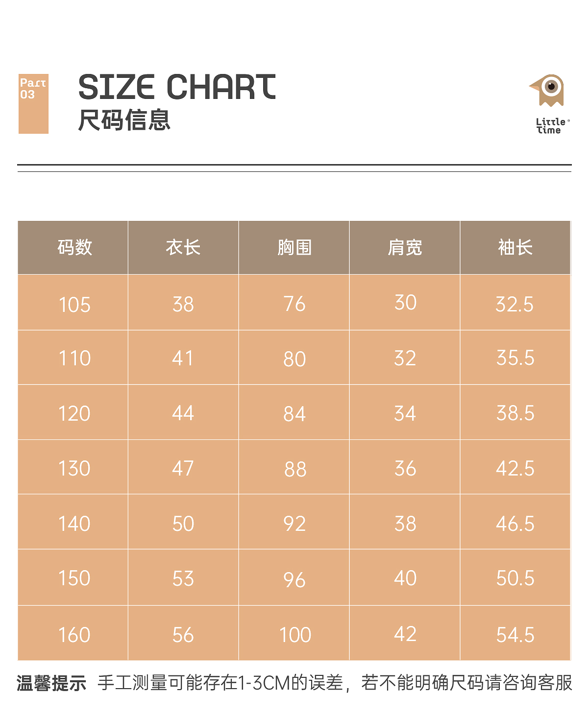Screen dimensions: 588x718
Task: Click the Little Time brand name text
Action: pos(552,126)
